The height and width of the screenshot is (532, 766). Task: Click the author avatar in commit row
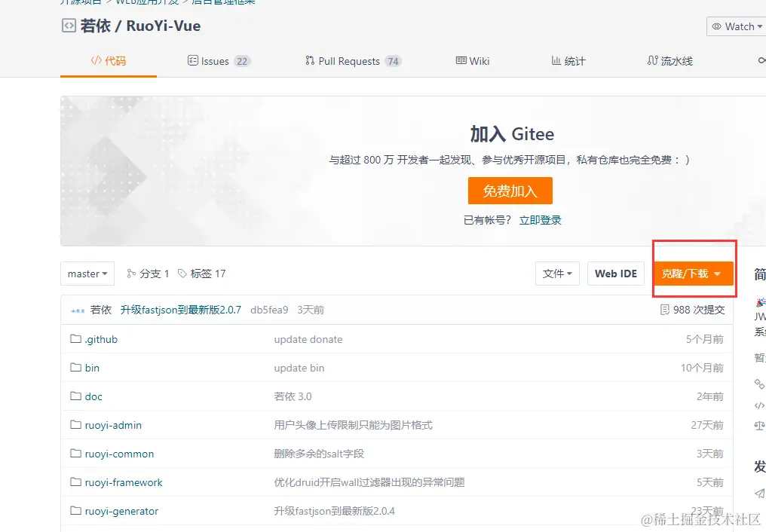click(78, 310)
